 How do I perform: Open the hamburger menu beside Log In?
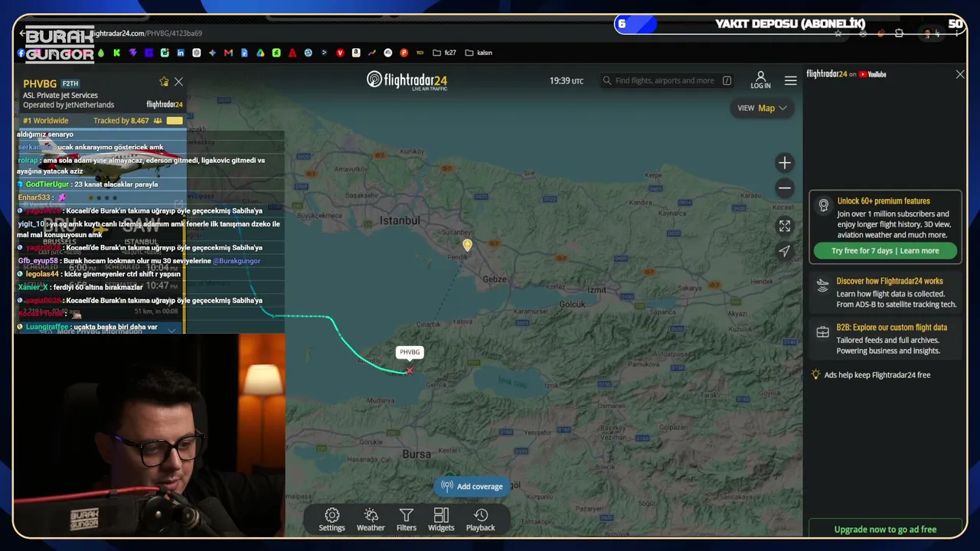791,80
